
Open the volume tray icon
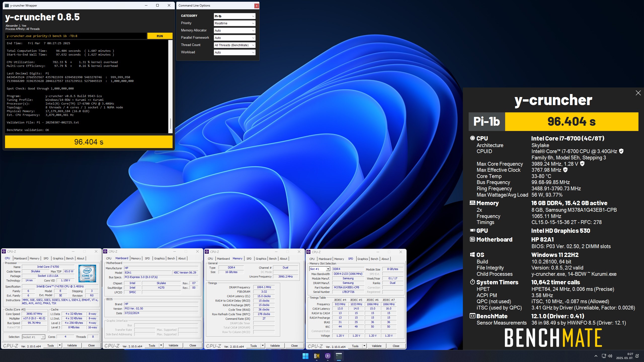(x=610, y=356)
